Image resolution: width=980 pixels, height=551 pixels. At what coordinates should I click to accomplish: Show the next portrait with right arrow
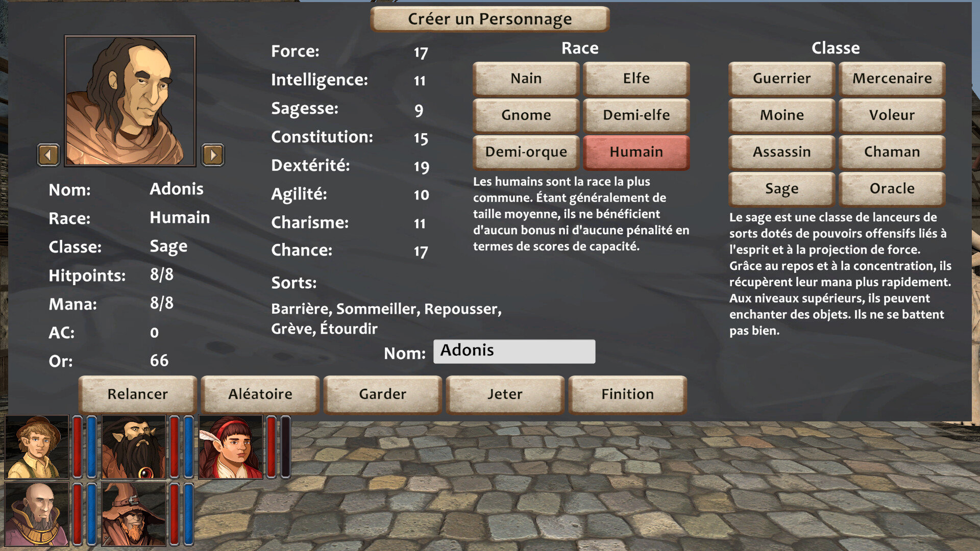coord(213,155)
